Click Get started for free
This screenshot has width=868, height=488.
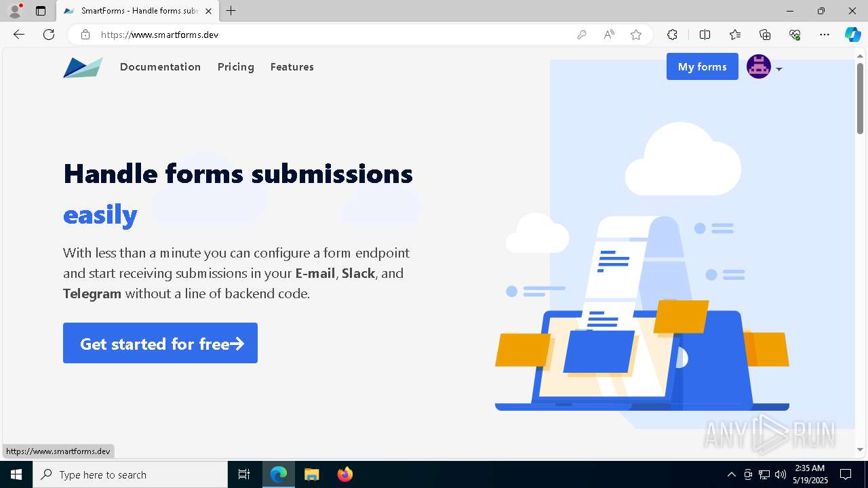[160, 343]
